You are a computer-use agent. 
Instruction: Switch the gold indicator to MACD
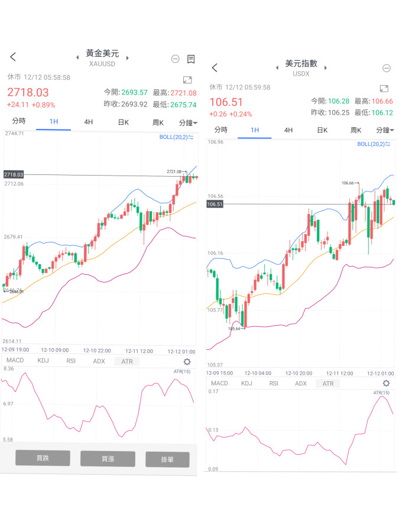coord(15,361)
